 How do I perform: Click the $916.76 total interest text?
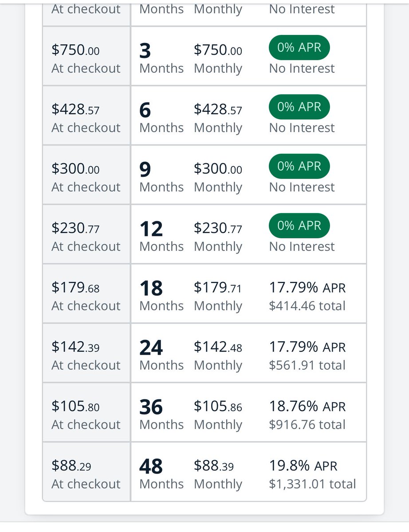click(307, 425)
